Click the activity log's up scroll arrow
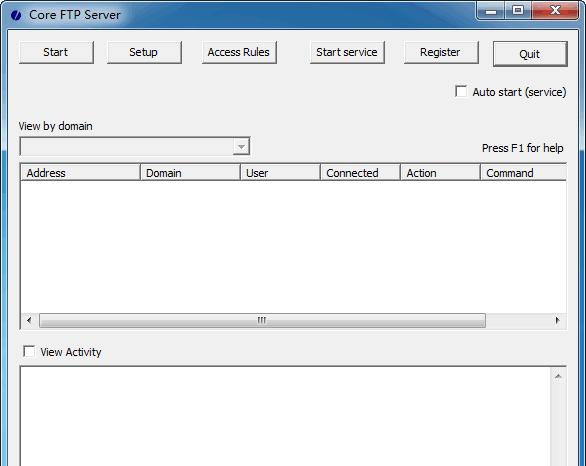Screen dimensions: 586x466 (558, 376)
